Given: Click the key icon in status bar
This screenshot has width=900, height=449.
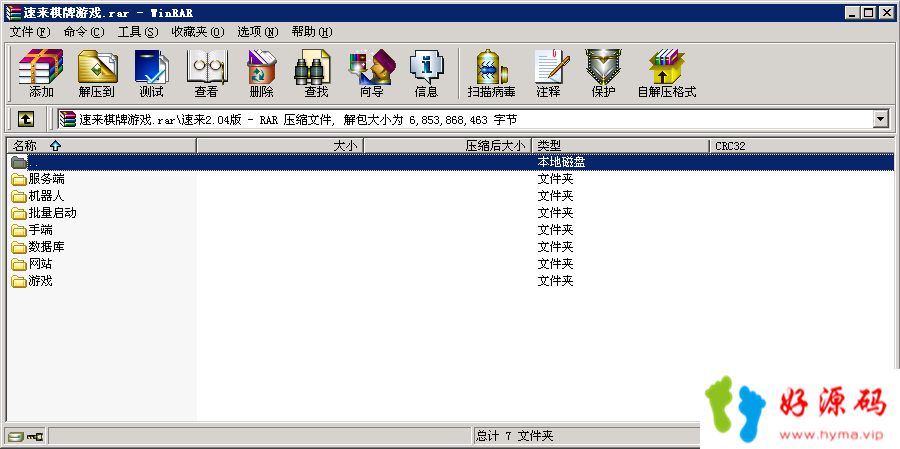Looking at the screenshot, I should (x=34, y=436).
